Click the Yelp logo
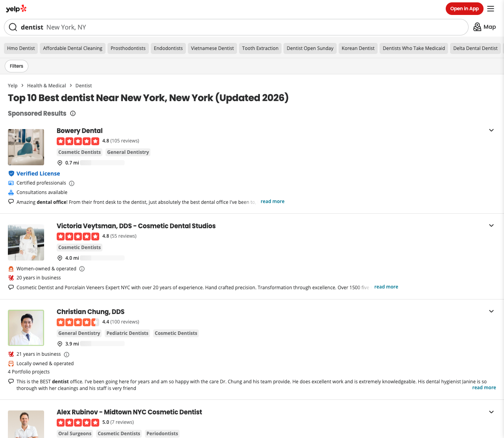 point(16,9)
